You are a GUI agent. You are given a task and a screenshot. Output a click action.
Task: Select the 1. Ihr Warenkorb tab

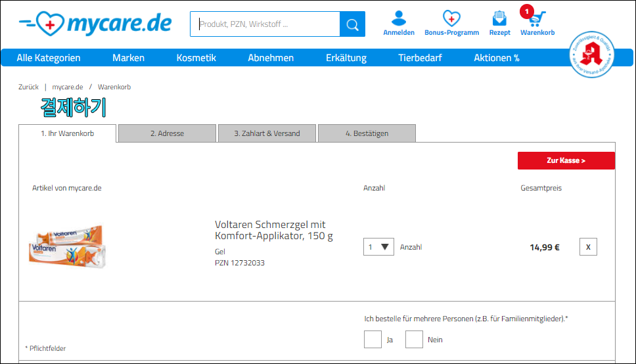[x=67, y=133]
